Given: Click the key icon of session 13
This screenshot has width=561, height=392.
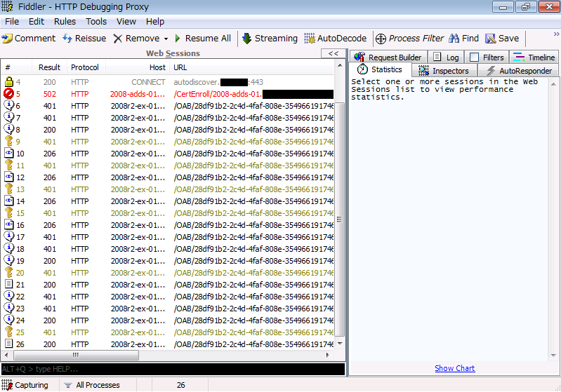Looking at the screenshot, I should click(x=9, y=189).
